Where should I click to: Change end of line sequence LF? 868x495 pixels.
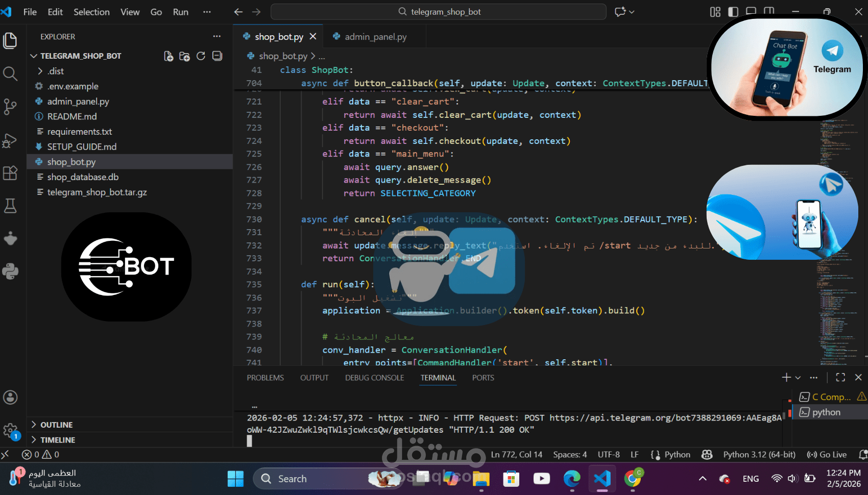click(x=635, y=455)
